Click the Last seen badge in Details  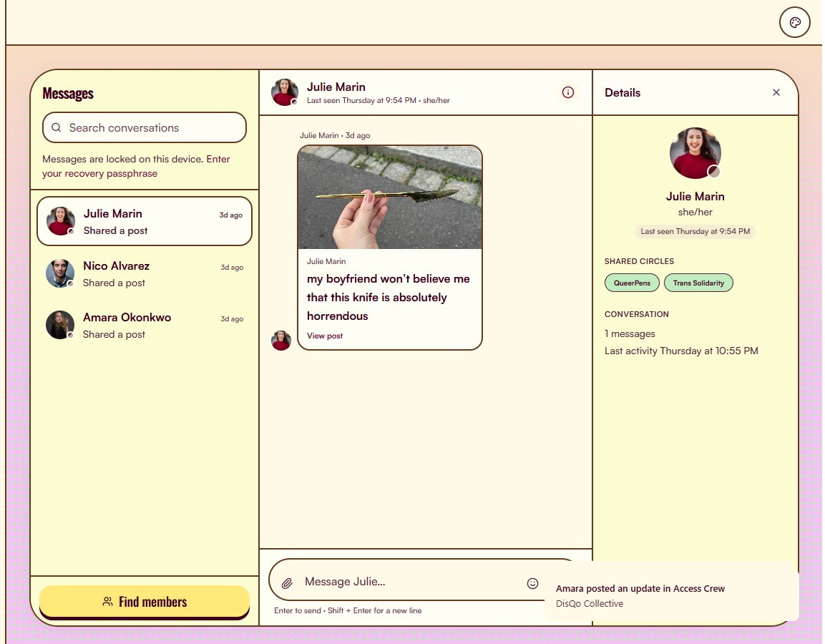click(x=695, y=232)
